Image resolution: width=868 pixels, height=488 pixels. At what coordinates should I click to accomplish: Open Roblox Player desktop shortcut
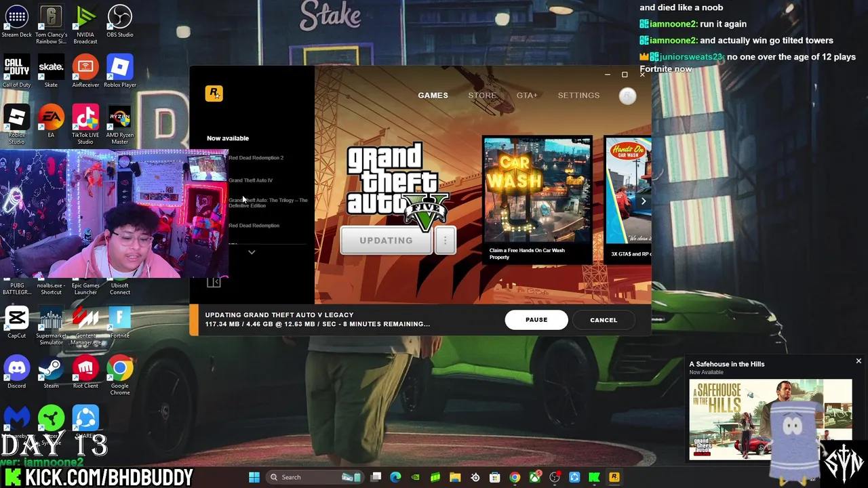pos(120,72)
